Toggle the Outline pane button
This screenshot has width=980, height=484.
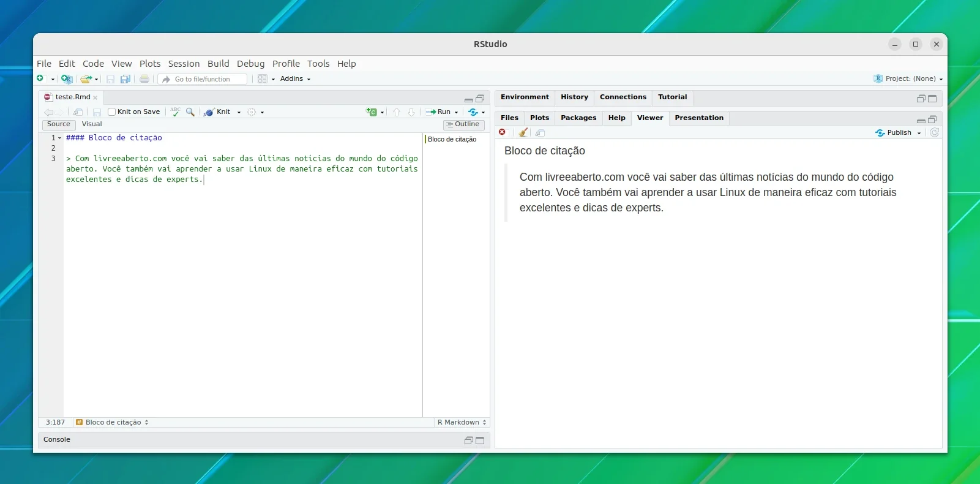click(x=463, y=124)
